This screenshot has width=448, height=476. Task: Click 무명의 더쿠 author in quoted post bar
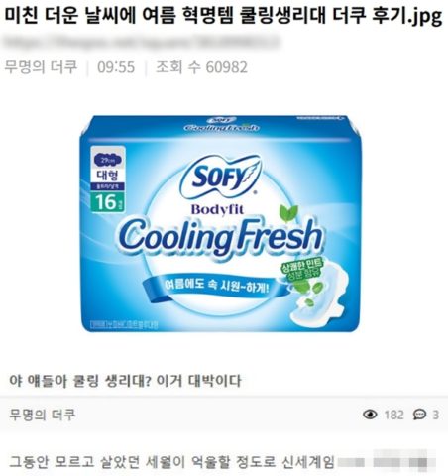point(43,415)
